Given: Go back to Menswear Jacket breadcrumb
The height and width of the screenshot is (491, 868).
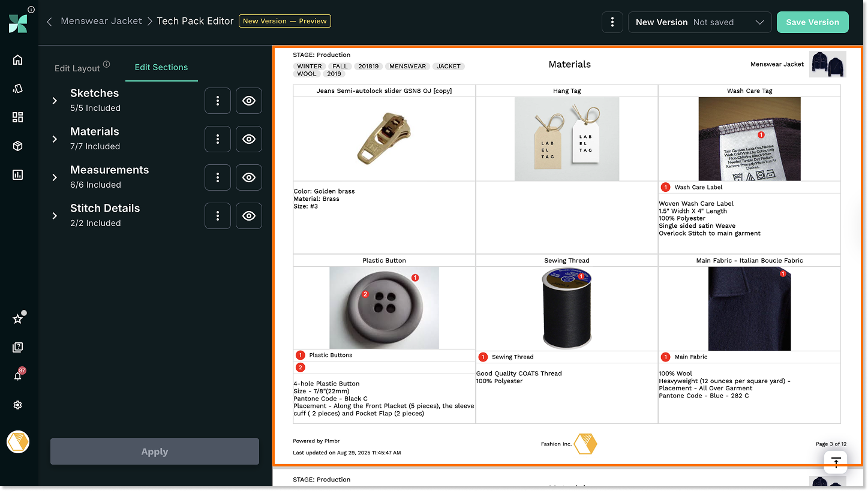Looking at the screenshot, I should pos(101,21).
